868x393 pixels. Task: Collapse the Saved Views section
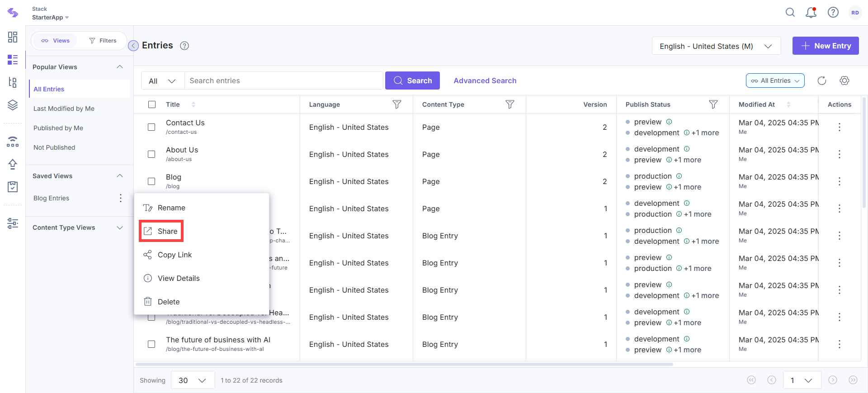click(x=120, y=176)
